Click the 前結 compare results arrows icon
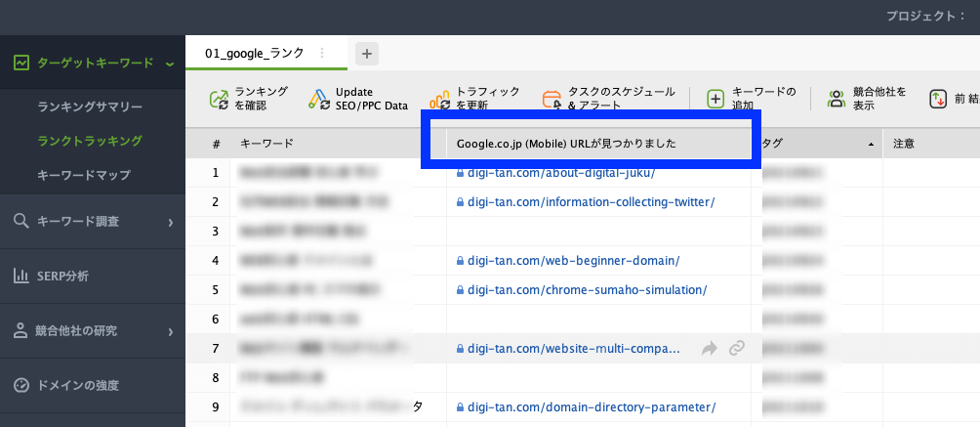The image size is (980, 427). (938, 99)
